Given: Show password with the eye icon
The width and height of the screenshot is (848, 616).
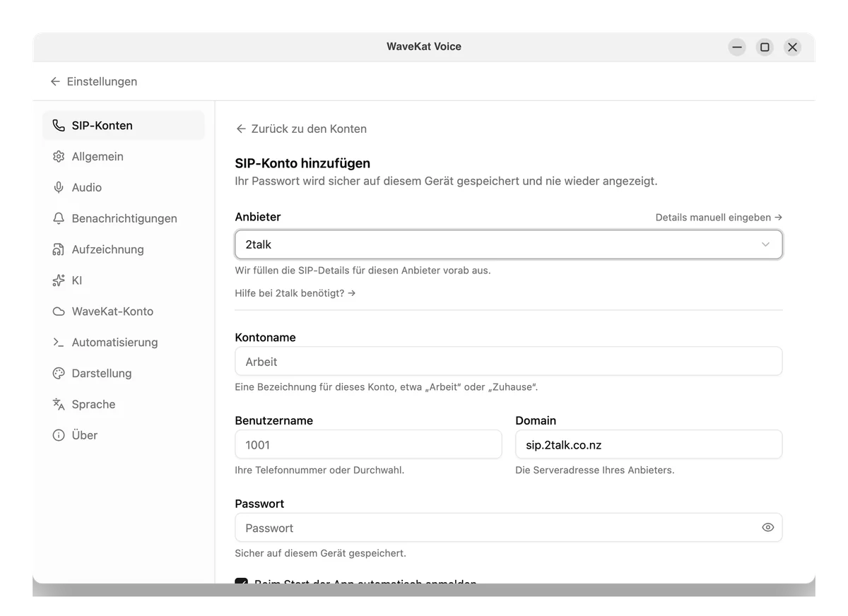Looking at the screenshot, I should click(x=767, y=528).
